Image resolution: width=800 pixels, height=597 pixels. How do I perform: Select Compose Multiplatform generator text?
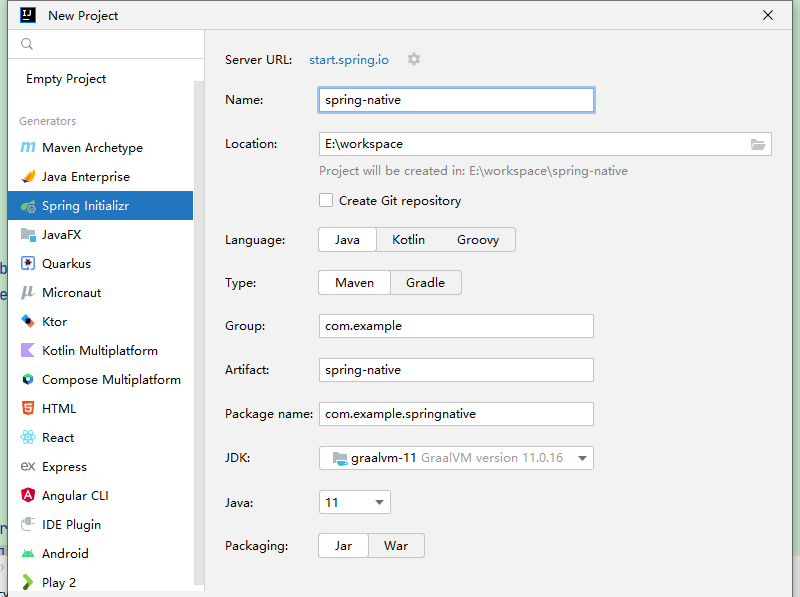coord(111,380)
